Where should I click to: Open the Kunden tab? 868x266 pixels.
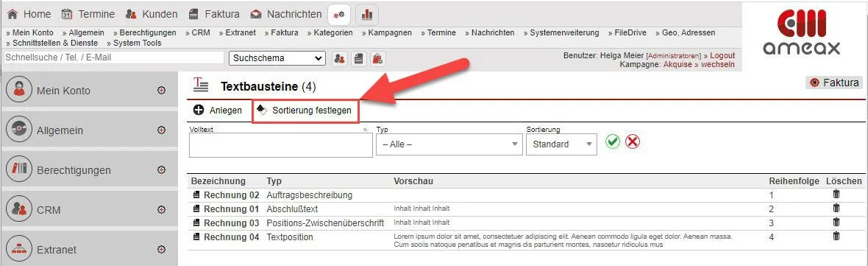pos(152,15)
